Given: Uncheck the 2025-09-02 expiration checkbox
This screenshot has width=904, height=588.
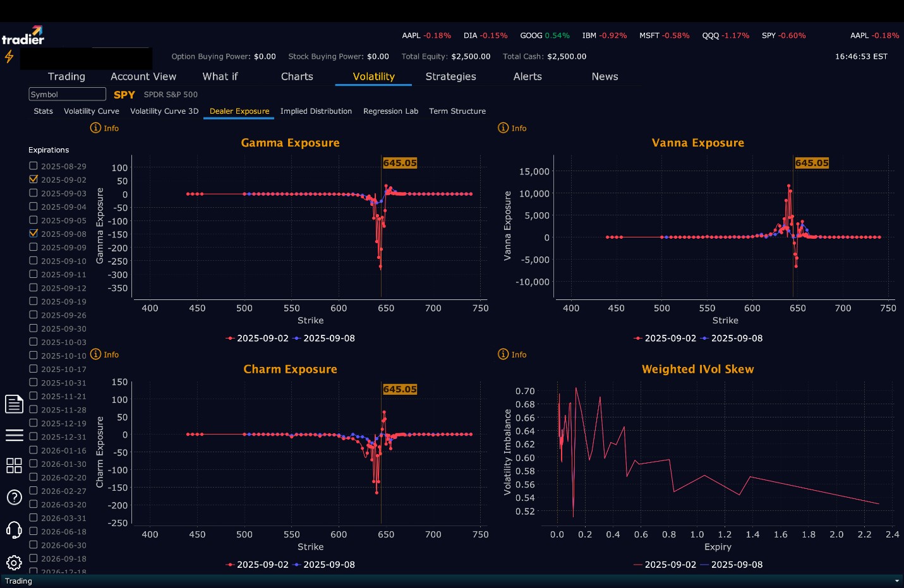Looking at the screenshot, I should coord(33,179).
